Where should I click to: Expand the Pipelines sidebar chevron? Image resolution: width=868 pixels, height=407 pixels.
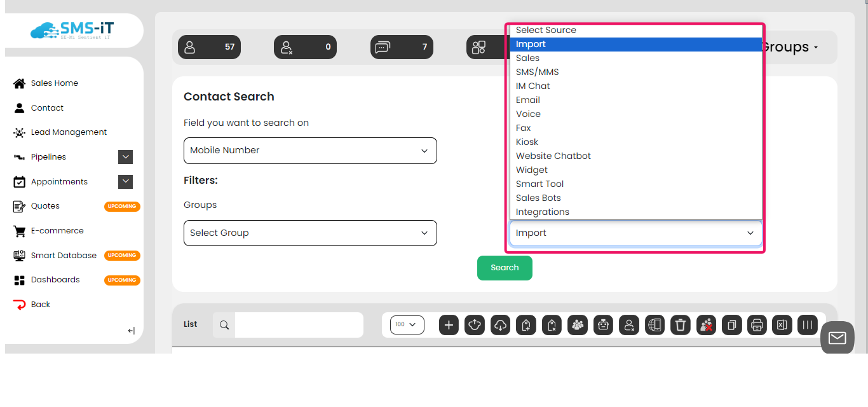125,156
